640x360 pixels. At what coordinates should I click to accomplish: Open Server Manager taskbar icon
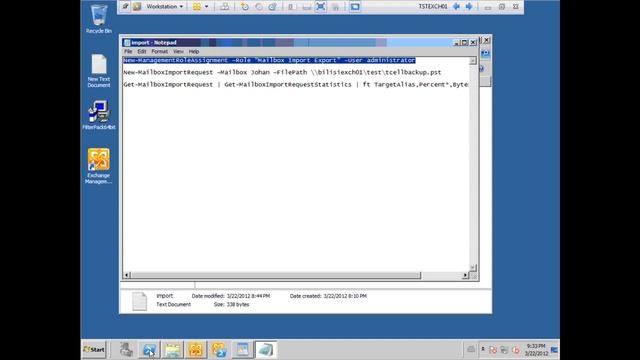click(126, 350)
